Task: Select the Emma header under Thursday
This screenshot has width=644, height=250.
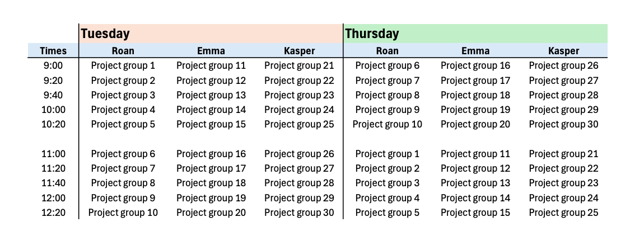Action: click(475, 51)
